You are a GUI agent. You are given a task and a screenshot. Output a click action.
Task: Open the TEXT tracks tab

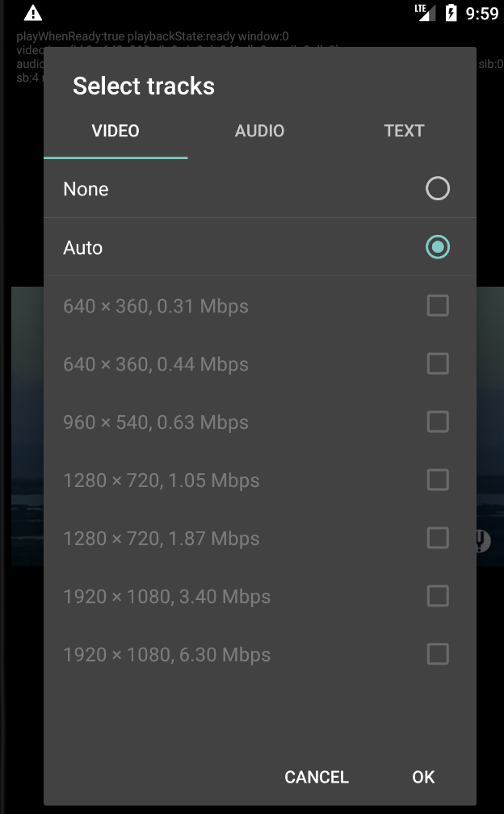click(404, 131)
